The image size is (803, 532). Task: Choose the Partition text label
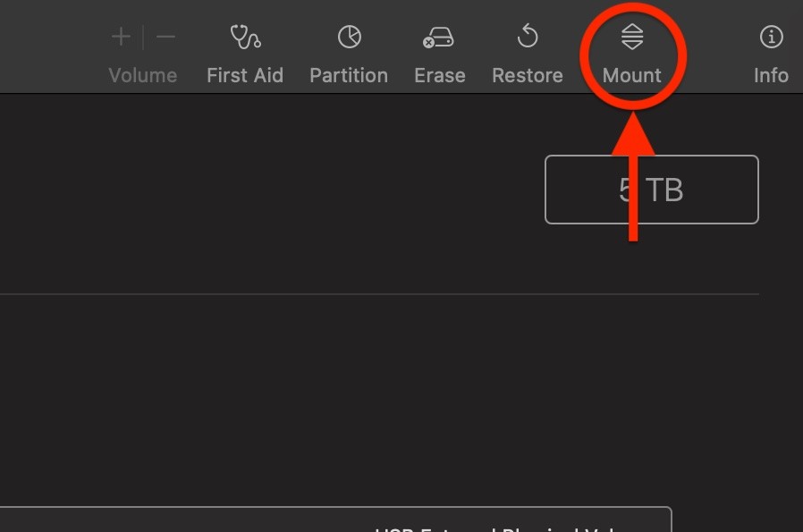coord(349,76)
